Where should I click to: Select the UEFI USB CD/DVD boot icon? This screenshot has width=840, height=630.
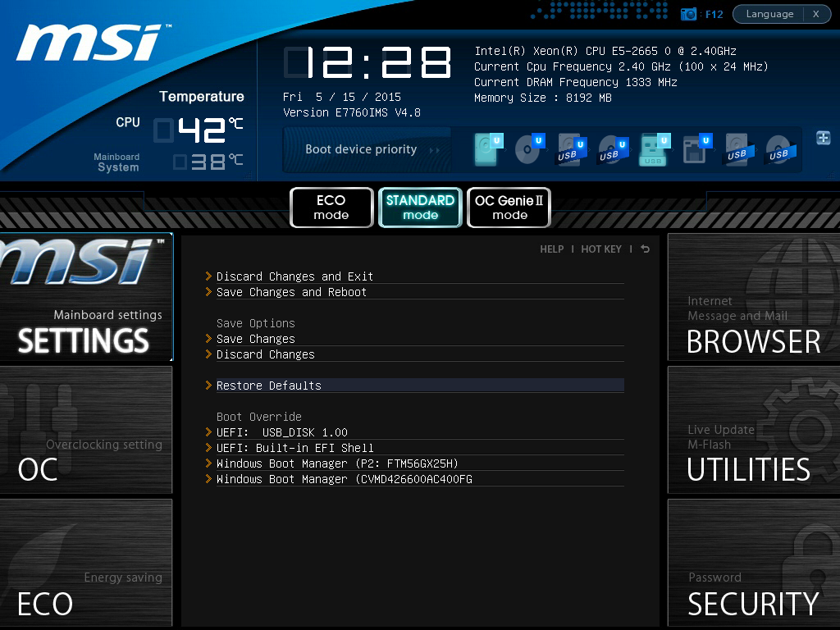click(x=614, y=150)
